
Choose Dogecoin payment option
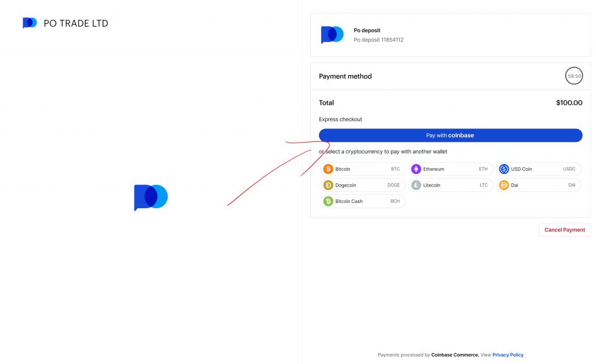click(x=363, y=185)
